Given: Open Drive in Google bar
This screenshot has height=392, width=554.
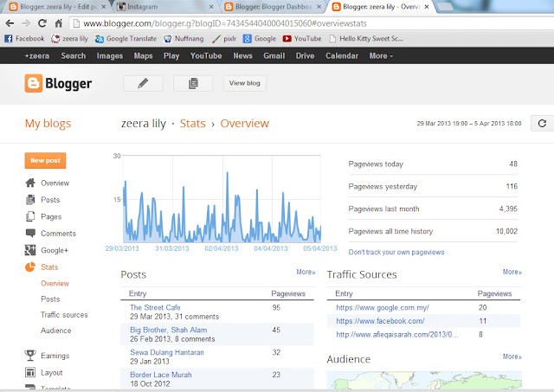Looking at the screenshot, I should (x=306, y=55).
